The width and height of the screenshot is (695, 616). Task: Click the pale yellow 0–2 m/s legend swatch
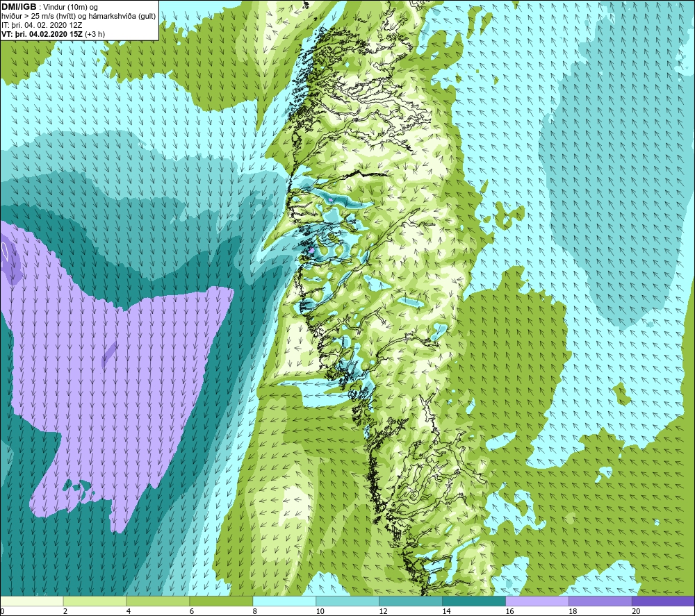pyautogui.click(x=32, y=601)
